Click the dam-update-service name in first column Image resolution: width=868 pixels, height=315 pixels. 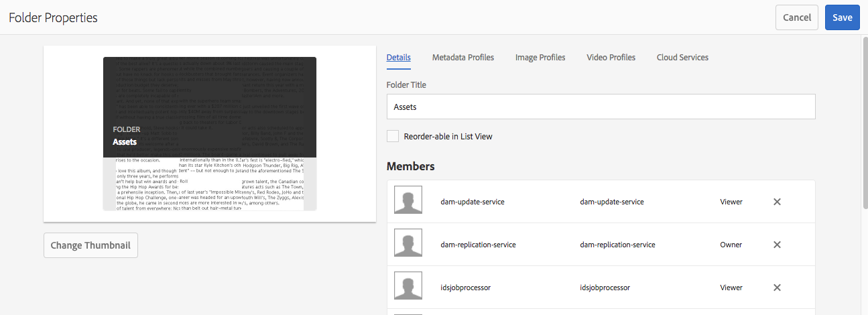point(473,202)
